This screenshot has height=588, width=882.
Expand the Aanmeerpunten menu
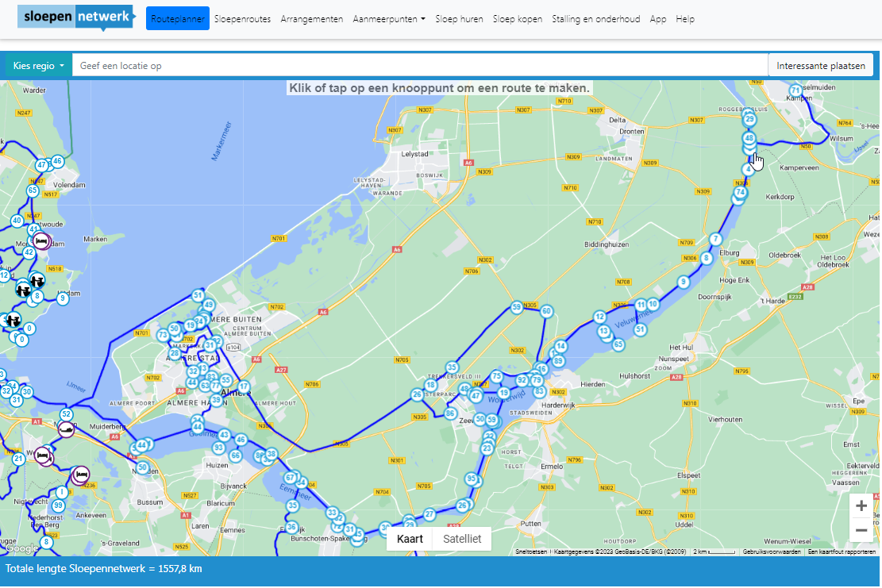(x=388, y=19)
